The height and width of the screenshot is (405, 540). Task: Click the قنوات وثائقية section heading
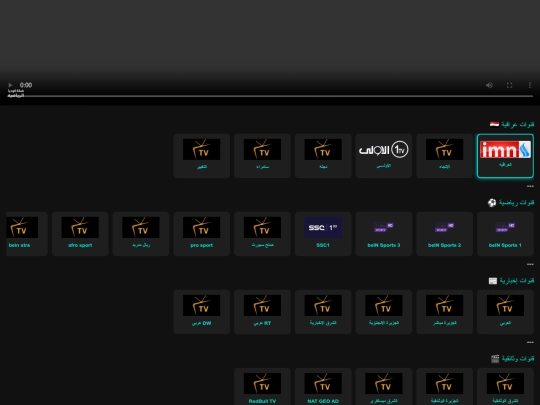point(512,359)
